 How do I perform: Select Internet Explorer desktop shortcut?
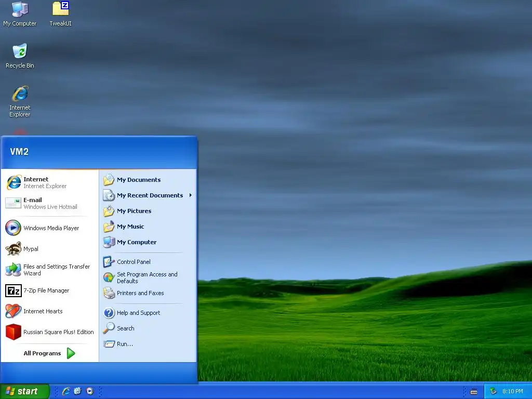tap(20, 101)
